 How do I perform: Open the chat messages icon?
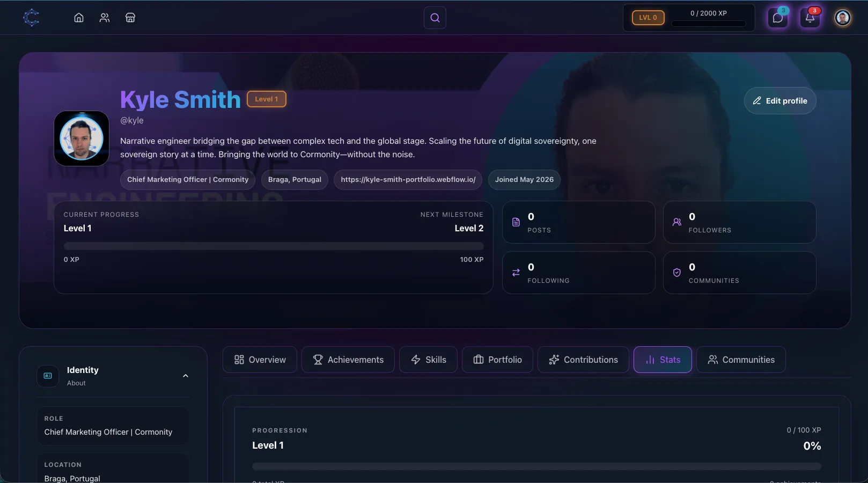(778, 18)
